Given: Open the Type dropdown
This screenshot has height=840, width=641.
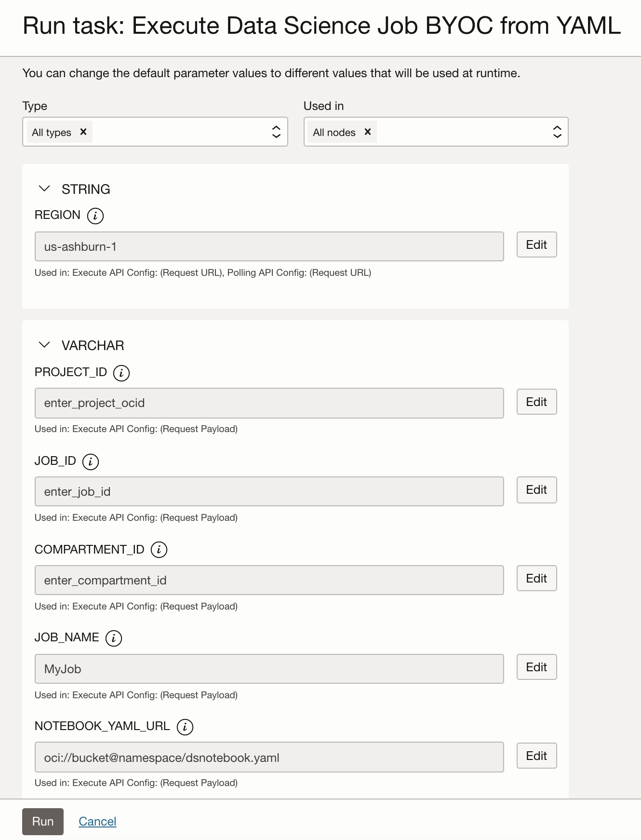Looking at the screenshot, I should pyautogui.click(x=276, y=132).
